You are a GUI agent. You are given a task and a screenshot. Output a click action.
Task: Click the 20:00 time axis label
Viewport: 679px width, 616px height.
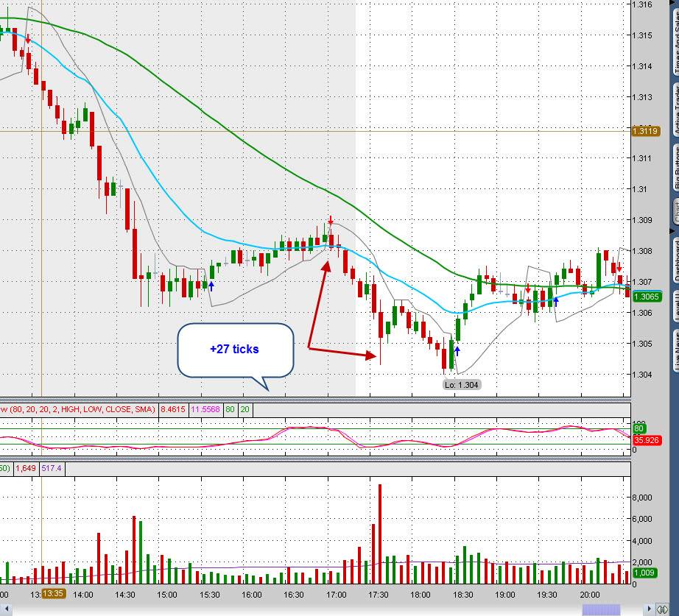pyautogui.click(x=590, y=595)
